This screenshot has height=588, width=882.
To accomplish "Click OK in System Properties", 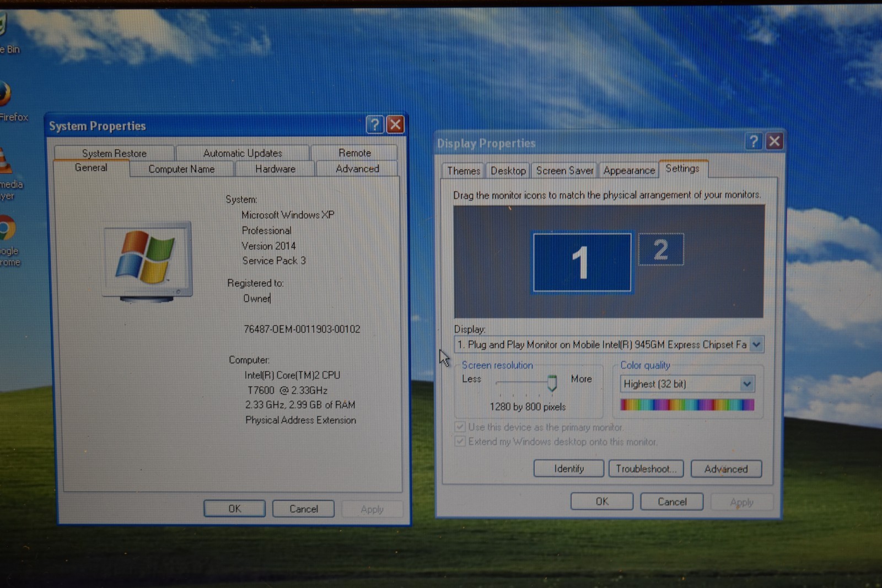I will (234, 509).
